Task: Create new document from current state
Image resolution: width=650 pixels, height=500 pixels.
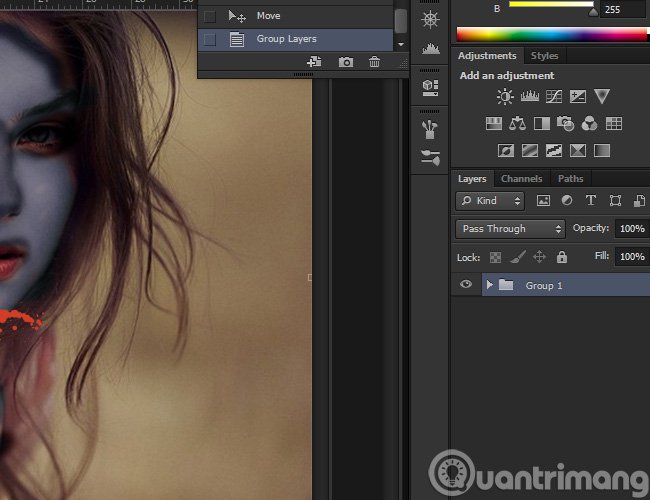Action: pyautogui.click(x=314, y=62)
